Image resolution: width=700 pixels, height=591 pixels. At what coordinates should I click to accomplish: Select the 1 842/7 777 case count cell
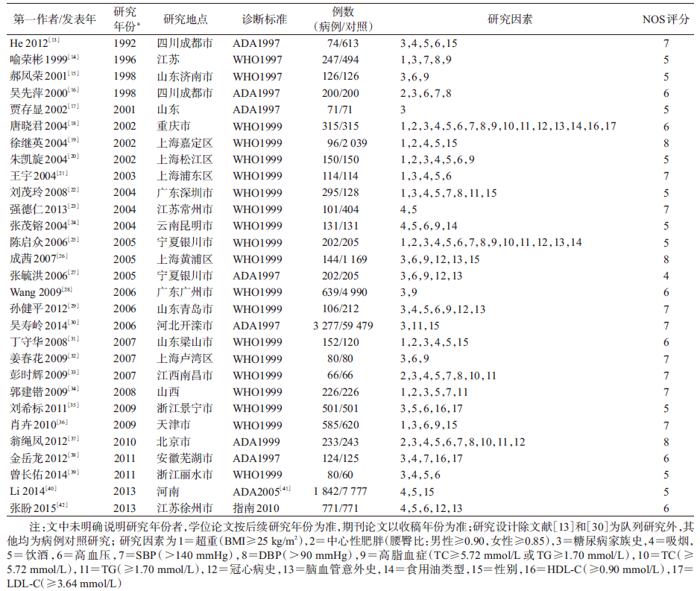coord(343,492)
